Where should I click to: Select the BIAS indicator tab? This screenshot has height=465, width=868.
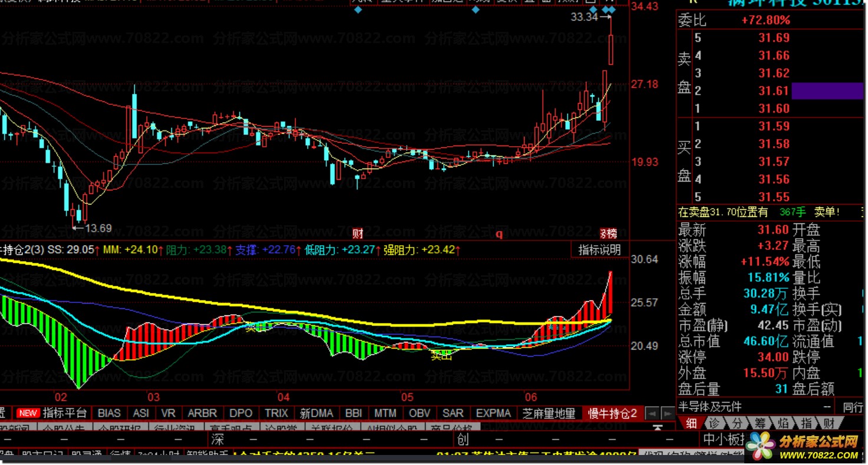pos(110,413)
